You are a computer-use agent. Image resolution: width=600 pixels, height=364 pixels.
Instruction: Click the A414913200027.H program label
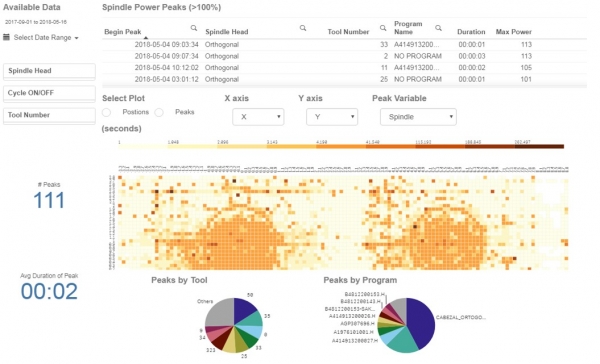tap(354, 341)
